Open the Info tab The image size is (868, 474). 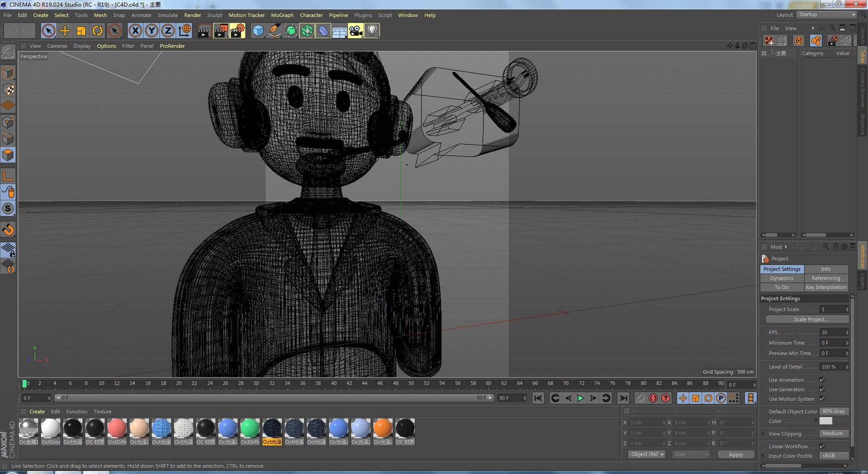coord(826,269)
